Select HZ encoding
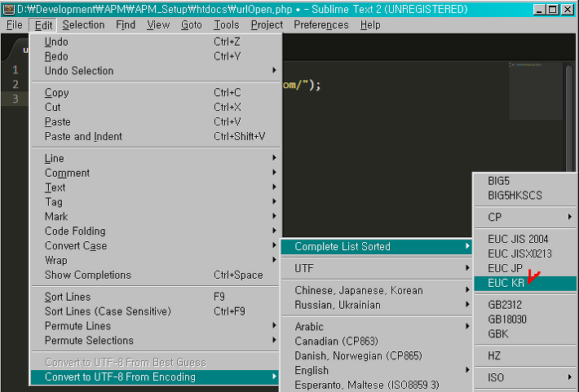Viewport: 579px width, 392px height. point(525,355)
